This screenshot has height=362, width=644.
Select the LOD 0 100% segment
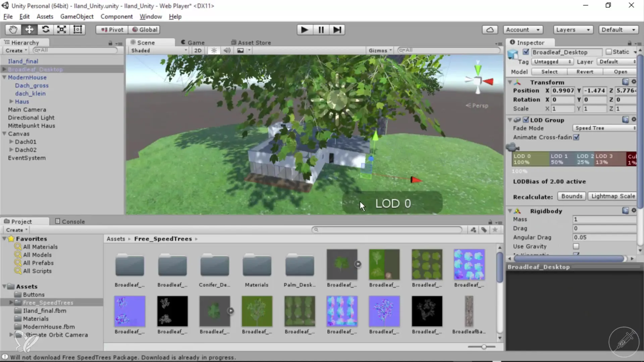[x=531, y=159]
